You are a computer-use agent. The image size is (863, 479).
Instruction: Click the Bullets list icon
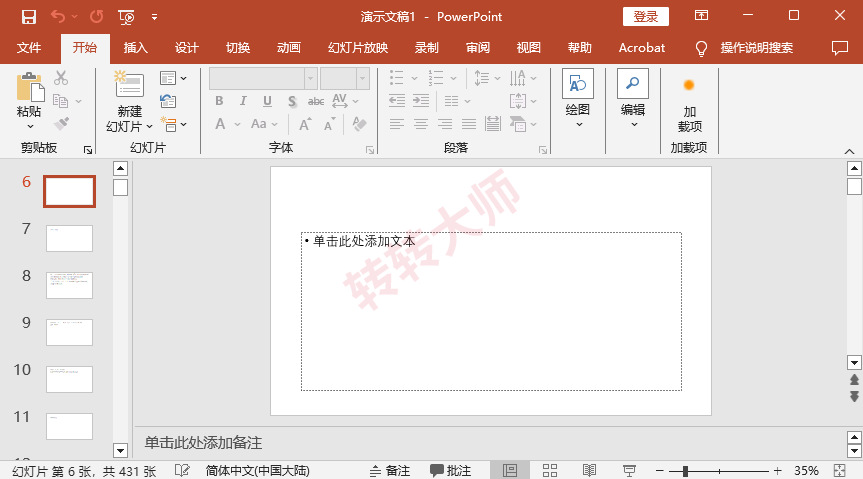[397, 78]
